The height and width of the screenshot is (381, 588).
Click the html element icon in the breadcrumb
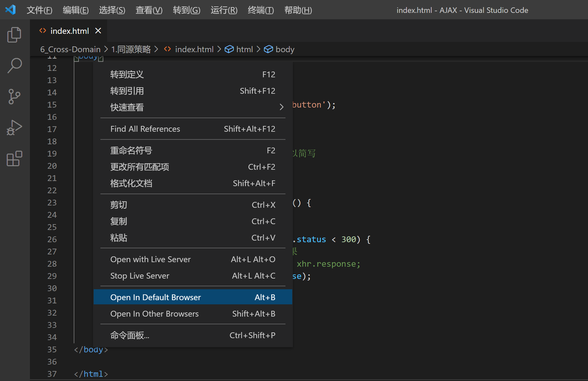229,49
